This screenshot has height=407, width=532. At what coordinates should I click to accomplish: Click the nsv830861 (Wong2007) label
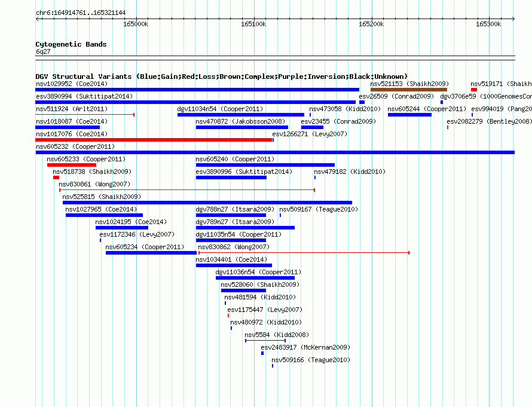[94, 184]
